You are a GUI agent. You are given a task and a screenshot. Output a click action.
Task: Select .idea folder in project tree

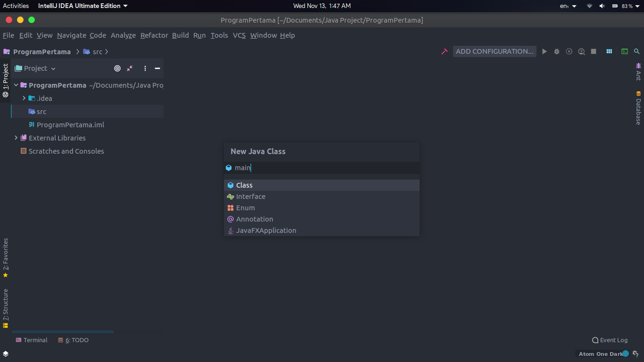click(x=40, y=99)
